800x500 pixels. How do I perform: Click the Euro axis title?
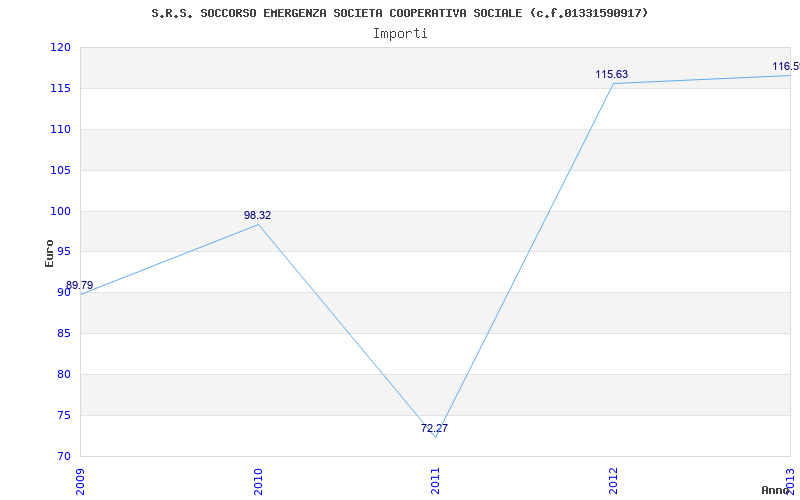click(x=49, y=253)
